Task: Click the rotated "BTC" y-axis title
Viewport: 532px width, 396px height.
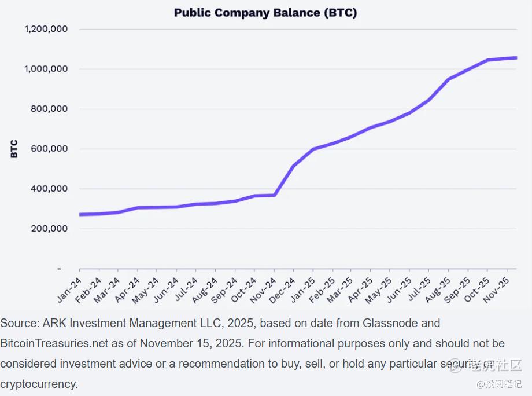Action: point(14,149)
